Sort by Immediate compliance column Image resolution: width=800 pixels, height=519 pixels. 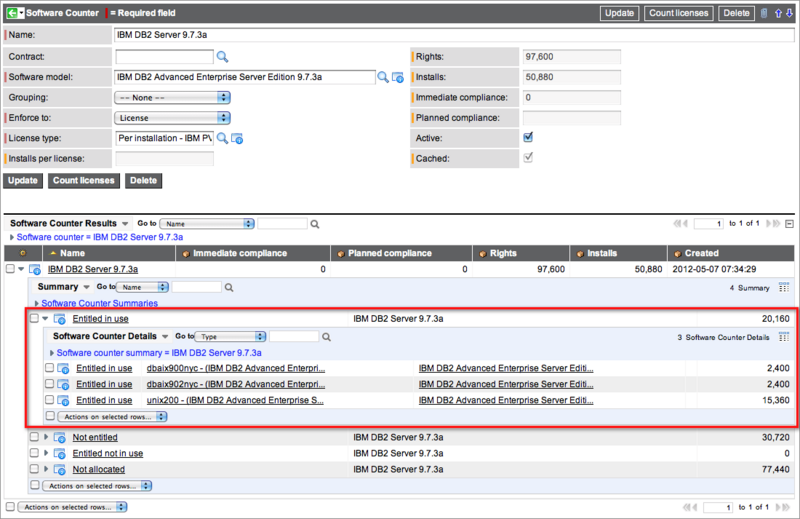240,254
